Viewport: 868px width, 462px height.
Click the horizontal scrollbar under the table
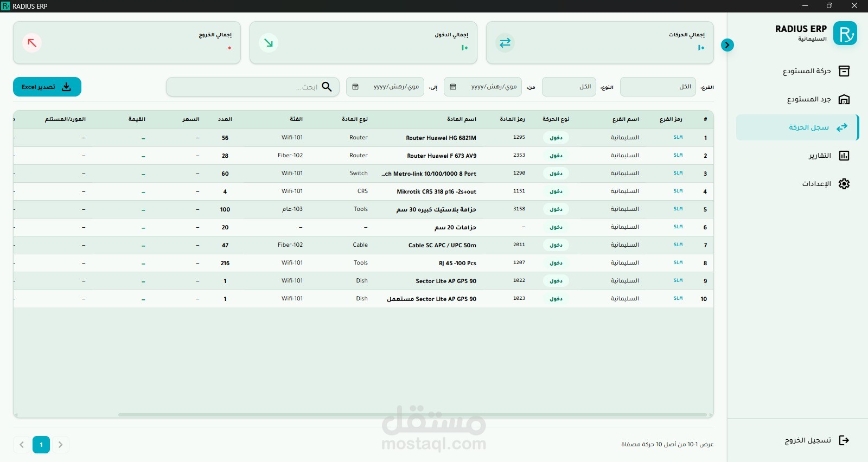click(x=412, y=415)
